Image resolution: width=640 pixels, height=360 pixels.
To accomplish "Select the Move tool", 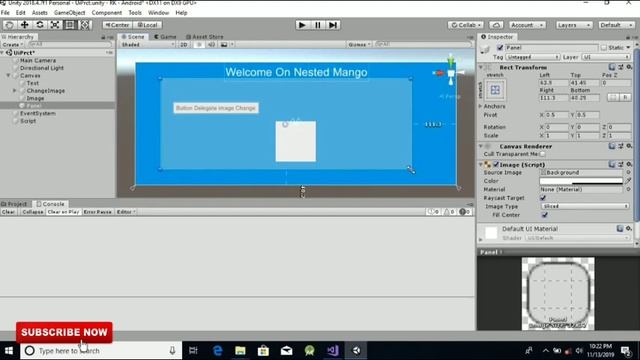I will coord(24,25).
